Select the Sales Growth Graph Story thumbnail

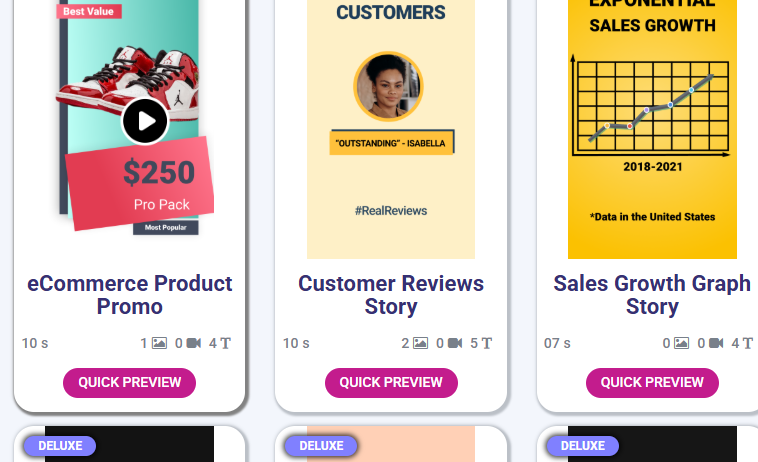tap(652, 130)
